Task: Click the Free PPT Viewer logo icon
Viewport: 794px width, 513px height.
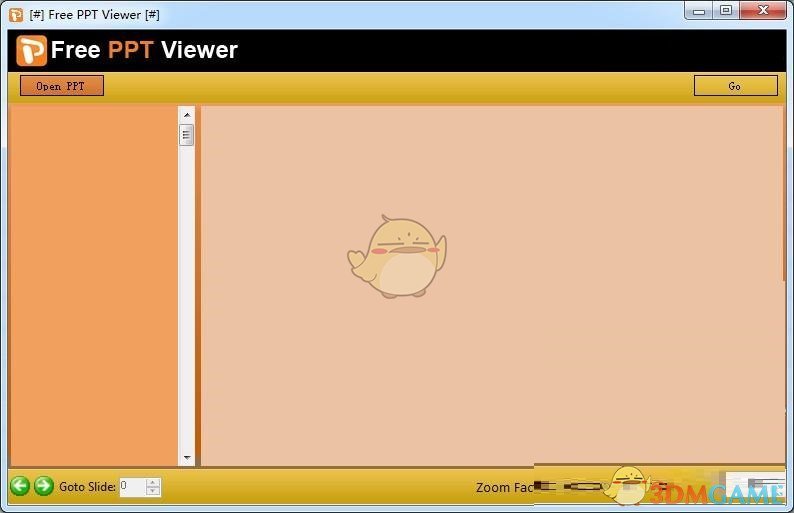Action: 31,50
